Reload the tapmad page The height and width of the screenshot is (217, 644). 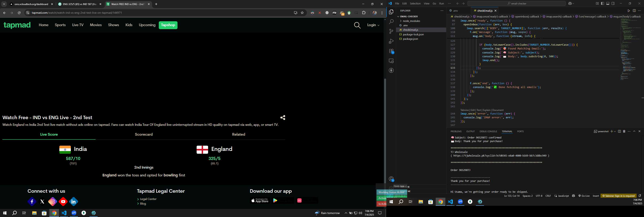click(19, 13)
